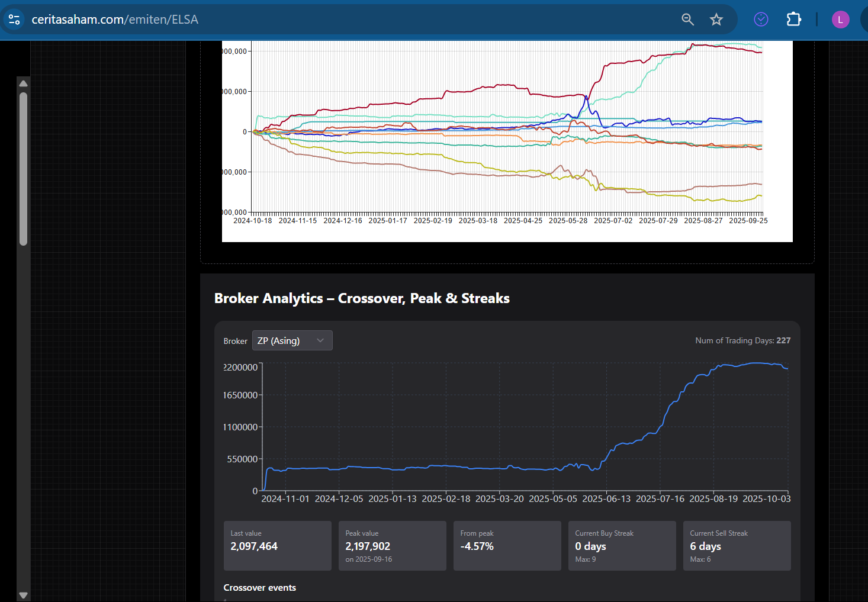
Task: Open the profile avatar labeled L
Action: coord(840,20)
